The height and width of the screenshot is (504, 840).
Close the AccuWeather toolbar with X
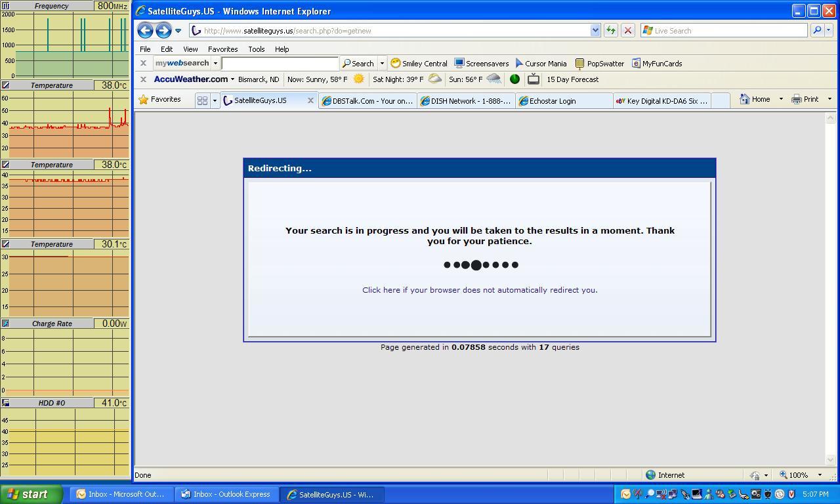pyautogui.click(x=143, y=79)
